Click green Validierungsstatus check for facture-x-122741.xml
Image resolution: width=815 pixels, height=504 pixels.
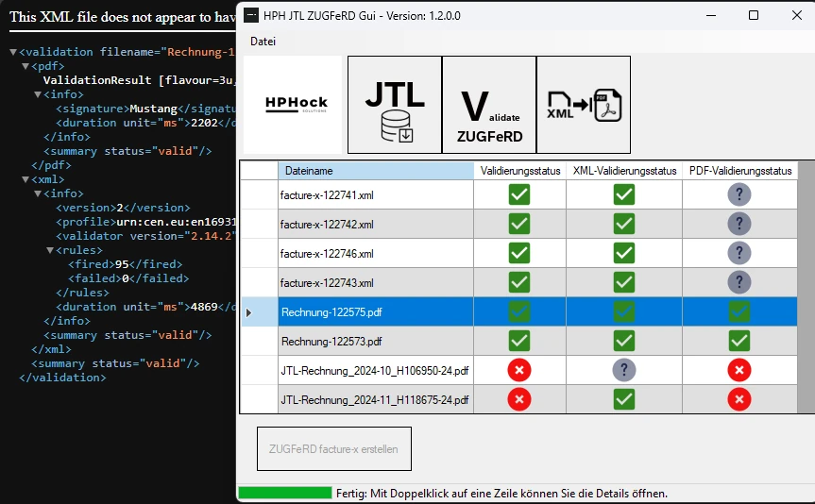(x=519, y=194)
